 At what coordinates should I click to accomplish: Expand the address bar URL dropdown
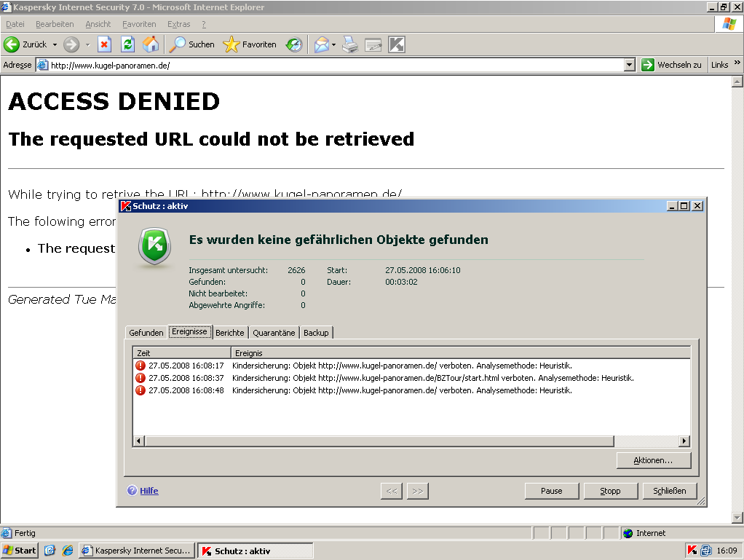pos(630,65)
